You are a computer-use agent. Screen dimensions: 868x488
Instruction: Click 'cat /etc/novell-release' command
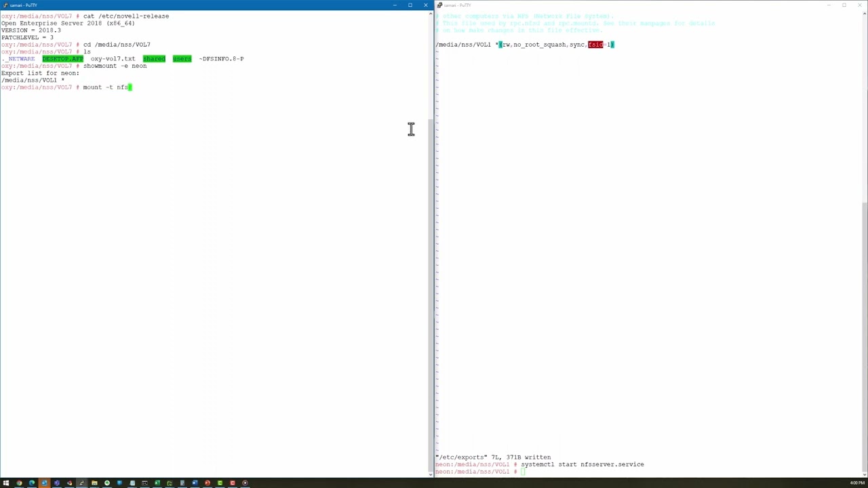point(126,16)
